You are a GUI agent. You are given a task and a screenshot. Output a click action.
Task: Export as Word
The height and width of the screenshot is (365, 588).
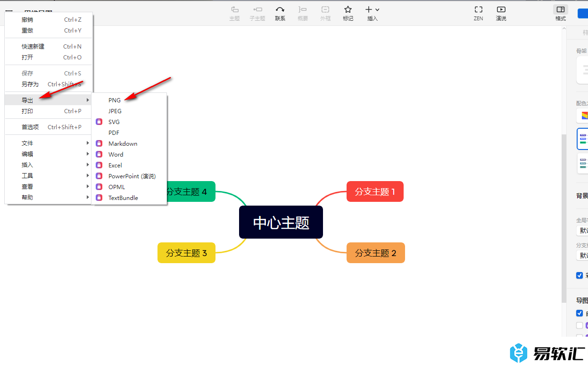[x=129, y=154]
